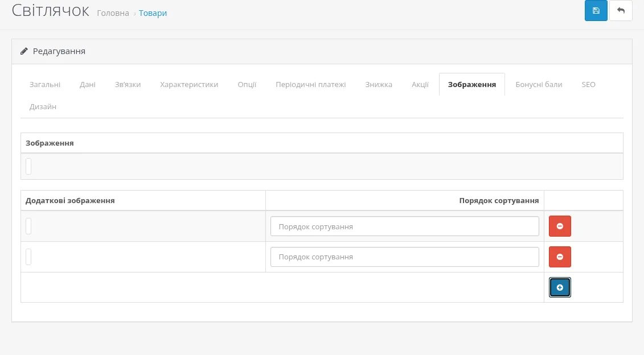The height and width of the screenshot is (355, 644).
Task: Switch to the Дані tab
Action: pyautogui.click(x=88, y=85)
